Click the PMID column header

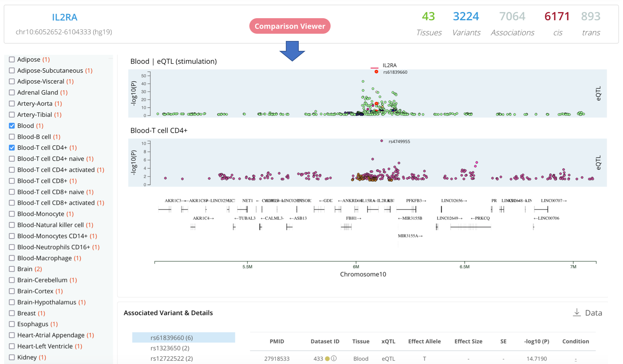point(277,341)
